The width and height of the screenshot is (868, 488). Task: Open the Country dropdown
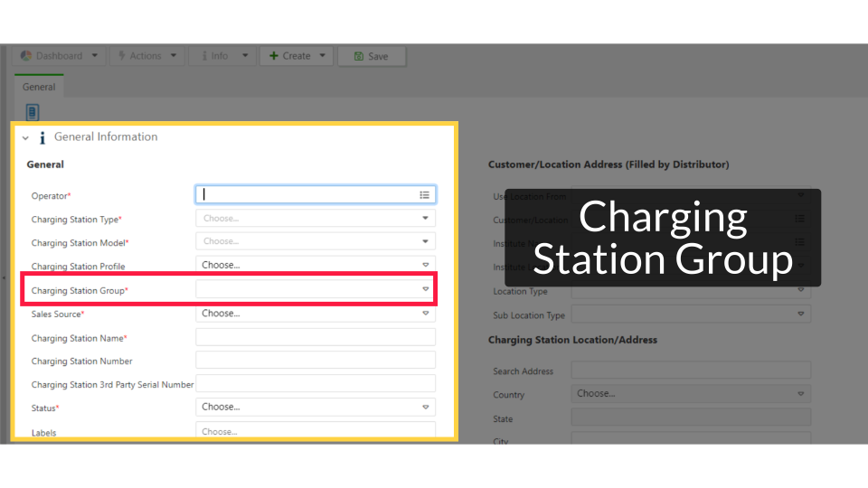[x=691, y=393]
